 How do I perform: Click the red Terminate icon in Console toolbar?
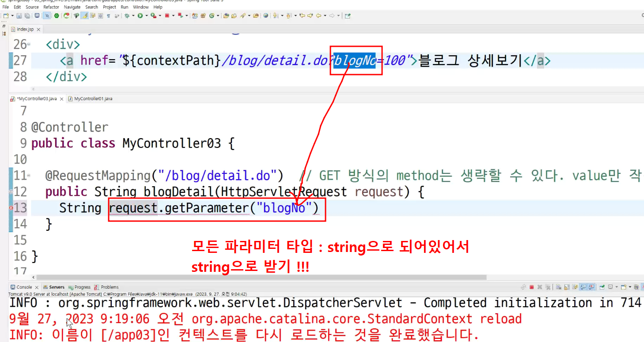[531, 287]
